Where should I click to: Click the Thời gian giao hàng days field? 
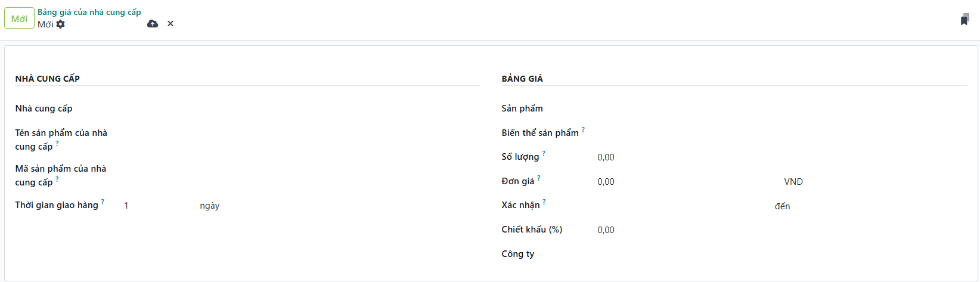(158, 206)
